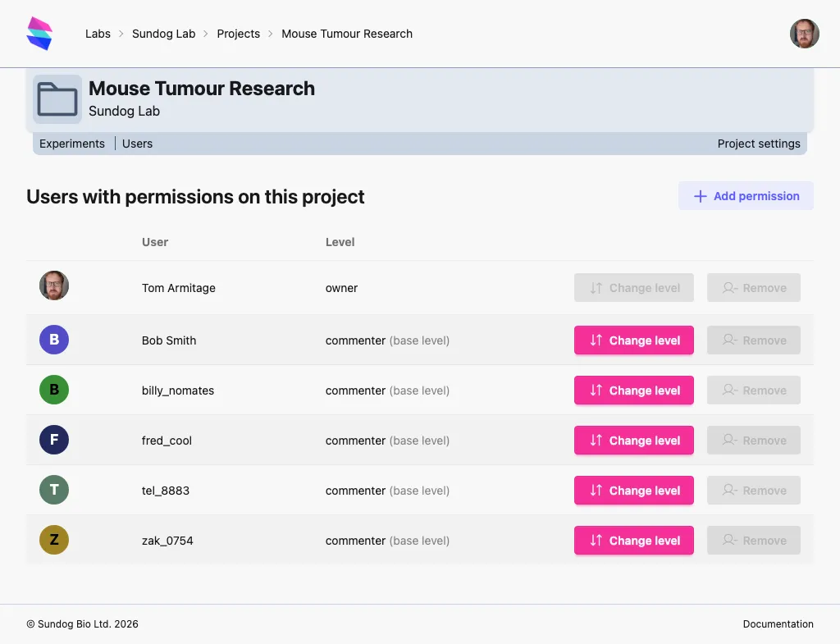840x644 pixels.
Task: Switch to the Experiments tab
Action: [x=72, y=143]
